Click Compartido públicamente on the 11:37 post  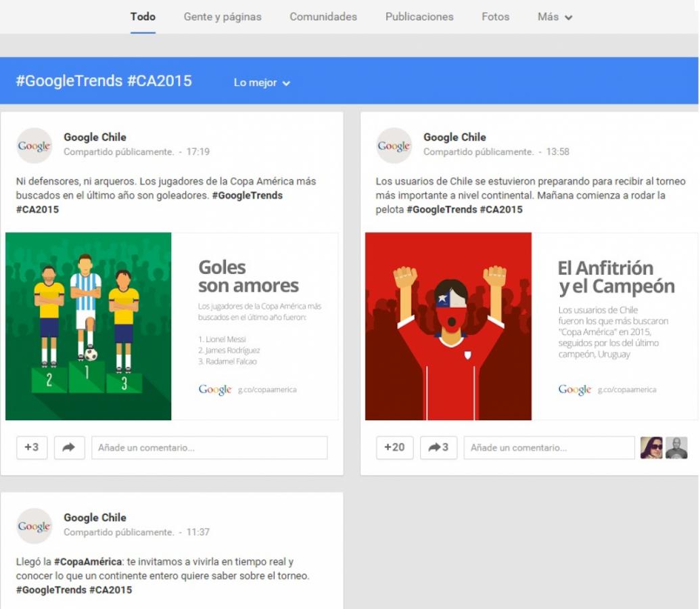118,532
